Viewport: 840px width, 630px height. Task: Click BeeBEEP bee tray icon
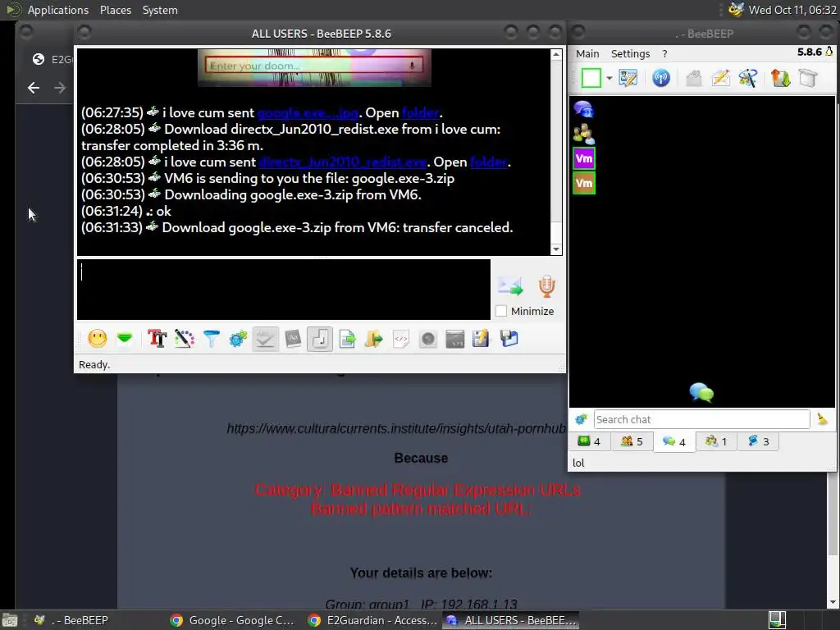737,10
